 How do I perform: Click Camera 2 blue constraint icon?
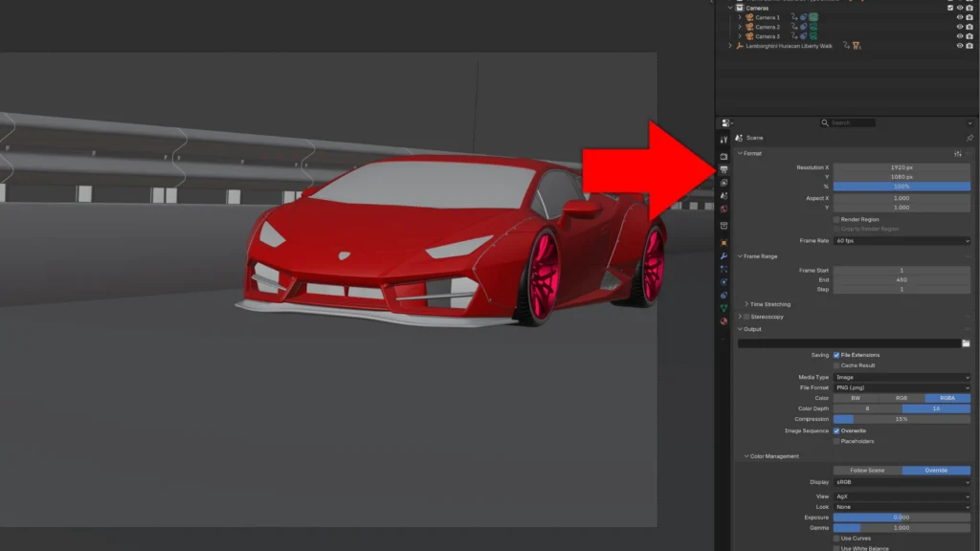pos(804,27)
